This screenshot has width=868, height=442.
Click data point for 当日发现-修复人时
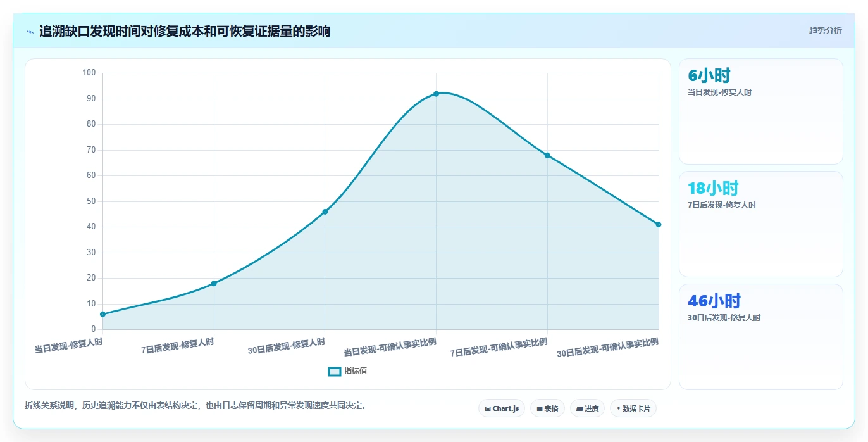(102, 314)
